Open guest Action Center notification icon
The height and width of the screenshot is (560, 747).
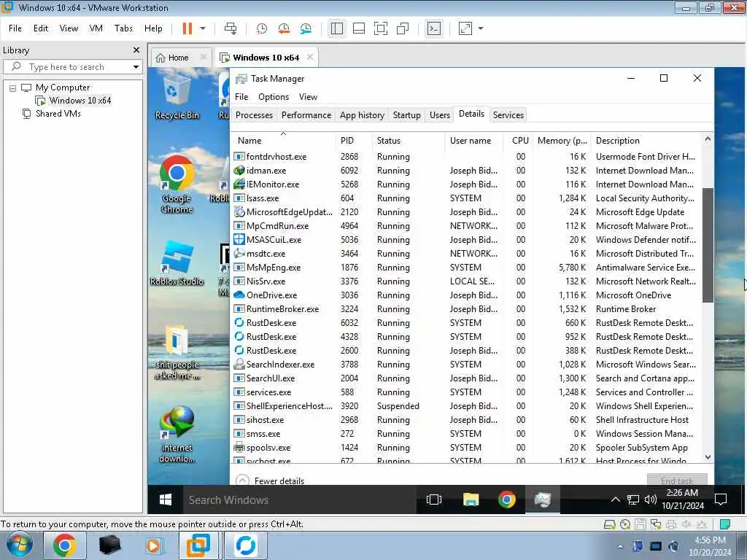tap(721, 499)
